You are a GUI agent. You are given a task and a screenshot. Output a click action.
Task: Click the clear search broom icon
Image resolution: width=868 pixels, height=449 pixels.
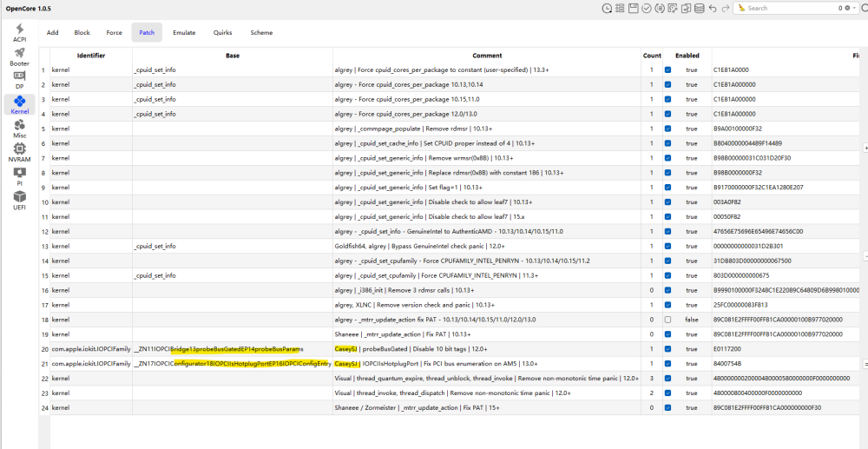tap(741, 9)
